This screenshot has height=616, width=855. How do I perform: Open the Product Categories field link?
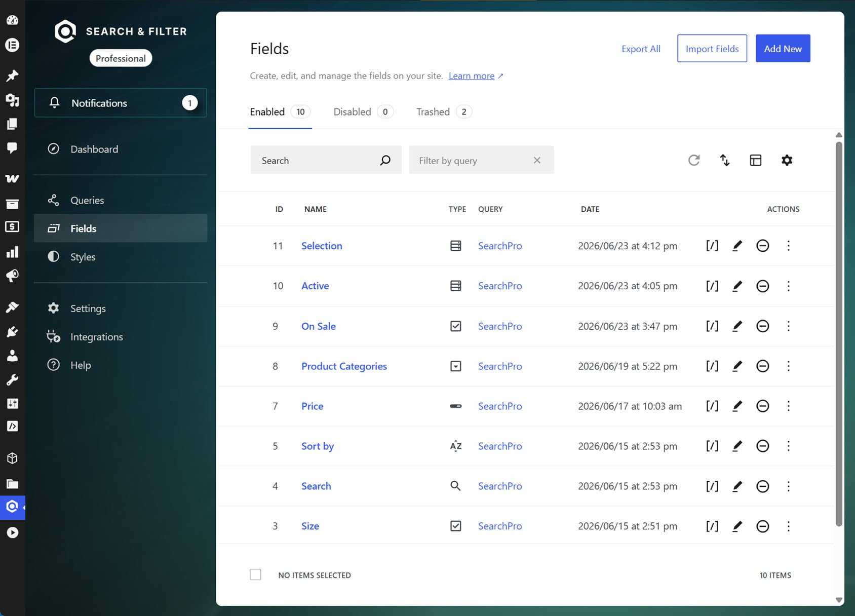coord(344,366)
